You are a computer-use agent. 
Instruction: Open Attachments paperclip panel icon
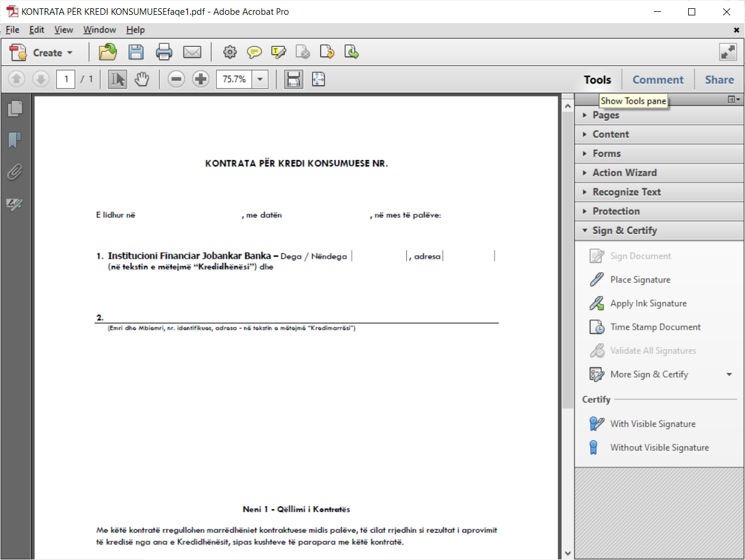coord(15,172)
